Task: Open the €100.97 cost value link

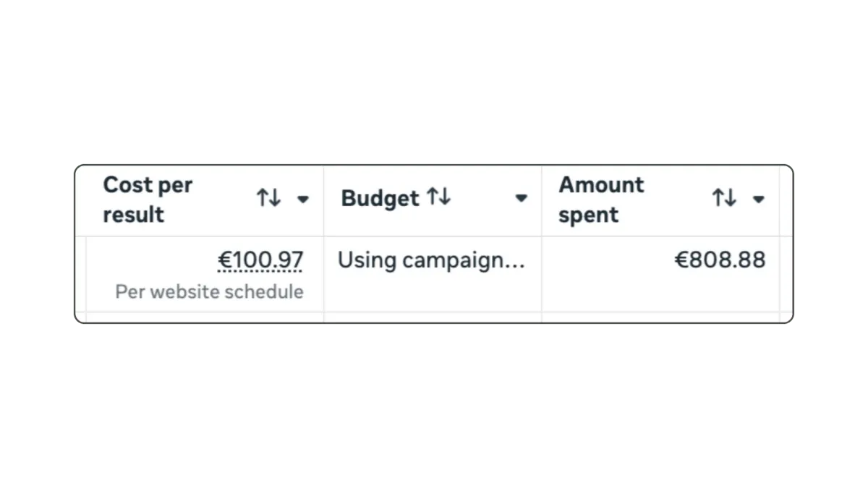Action: (x=260, y=260)
